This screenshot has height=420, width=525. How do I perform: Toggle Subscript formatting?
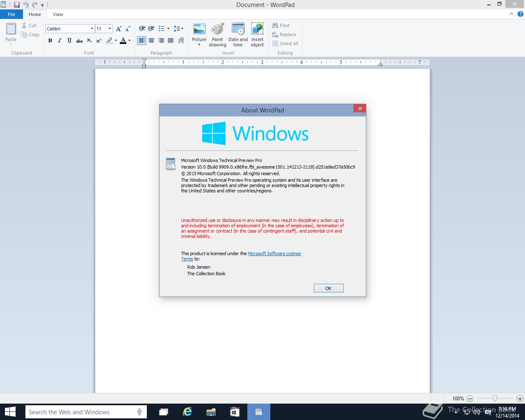click(x=89, y=41)
